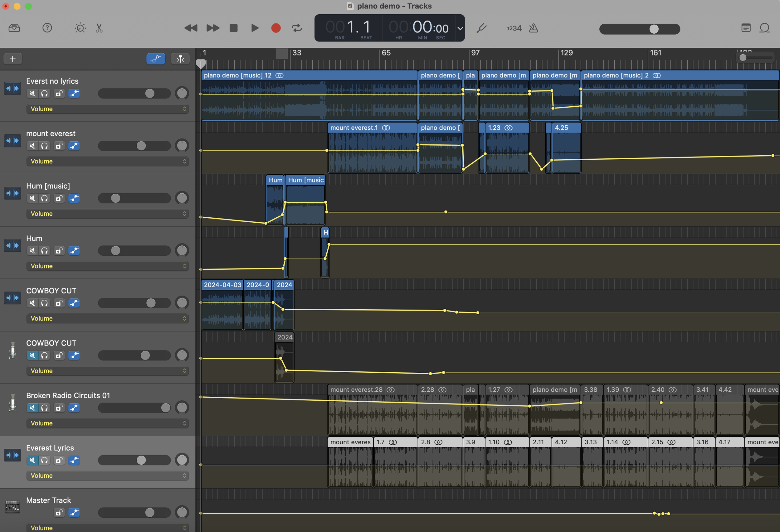Screen dimensions: 780x532
Task: Unmute the muted COWBOY CUT microphone track
Action: [x=32, y=355]
